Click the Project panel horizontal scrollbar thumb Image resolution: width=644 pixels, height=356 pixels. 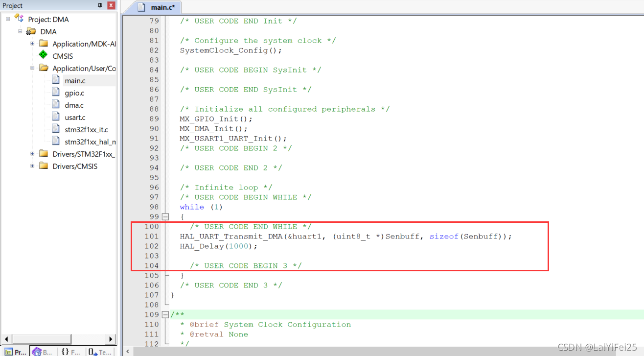click(41, 339)
